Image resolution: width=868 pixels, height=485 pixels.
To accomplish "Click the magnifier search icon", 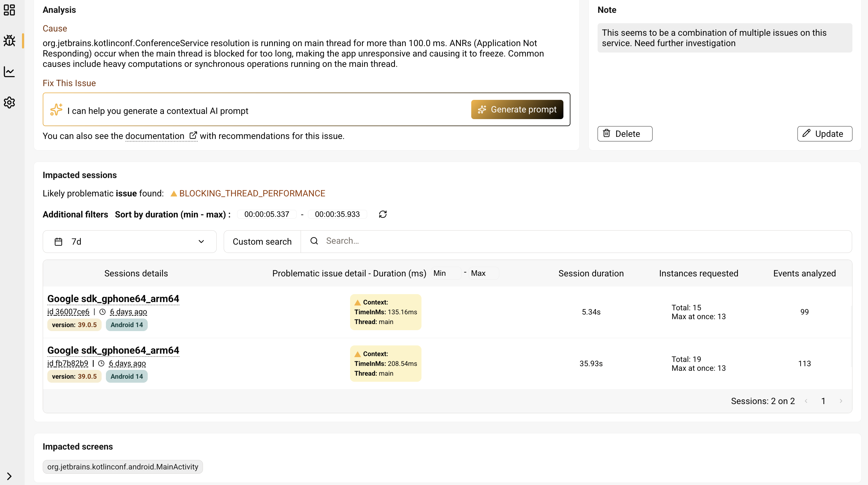I will coord(314,241).
